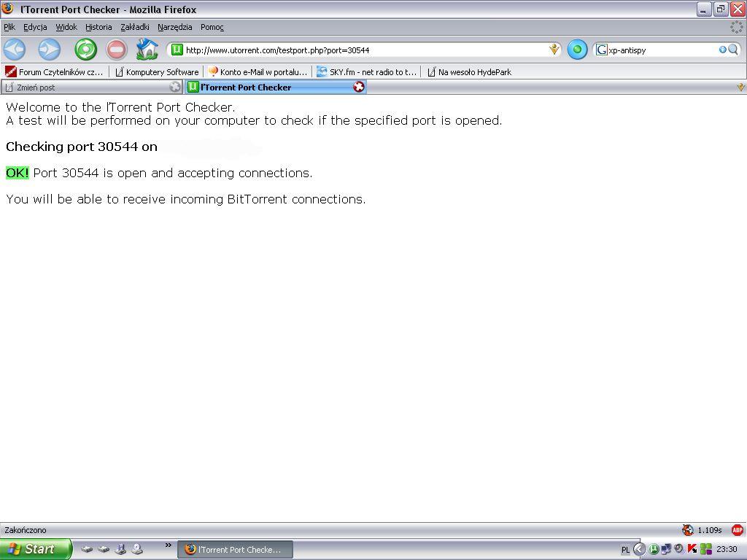Open the Pomoc menu

(212, 27)
